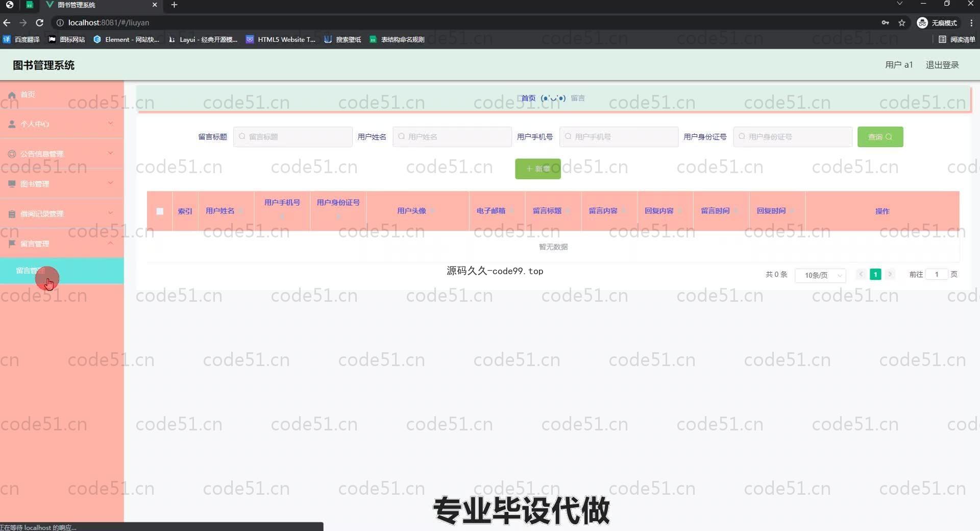This screenshot has height=531, width=980.
Task: Collapse the 留言管理 menu chevron
Action: 111,243
